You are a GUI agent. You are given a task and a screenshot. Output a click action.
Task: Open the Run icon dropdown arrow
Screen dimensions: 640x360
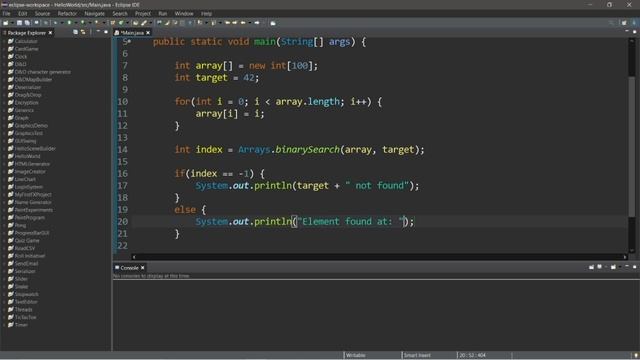tap(76, 23)
